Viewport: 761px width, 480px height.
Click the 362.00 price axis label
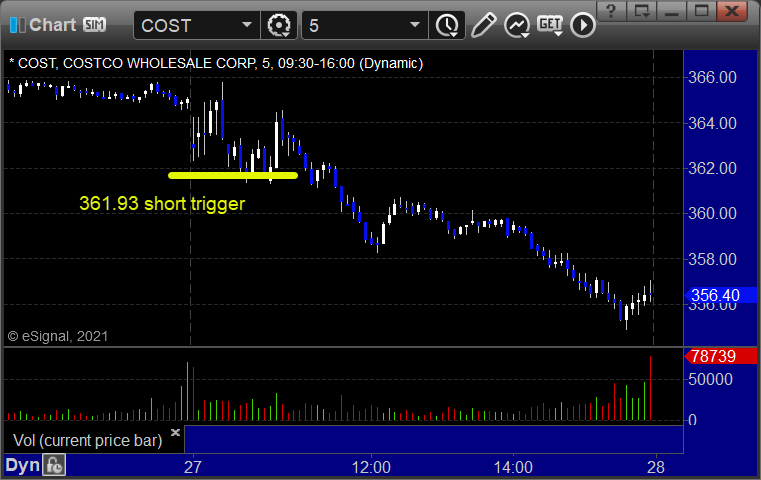(x=712, y=168)
